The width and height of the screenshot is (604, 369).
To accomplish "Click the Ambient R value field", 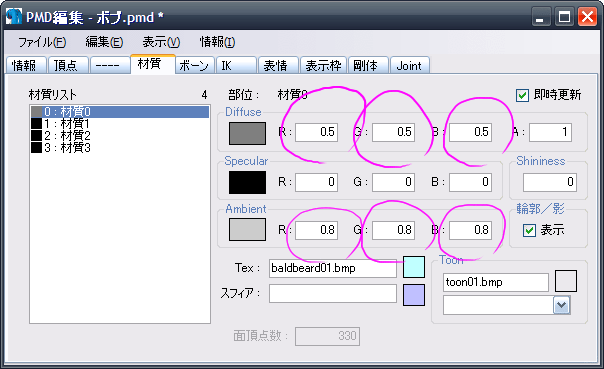I will click(317, 230).
